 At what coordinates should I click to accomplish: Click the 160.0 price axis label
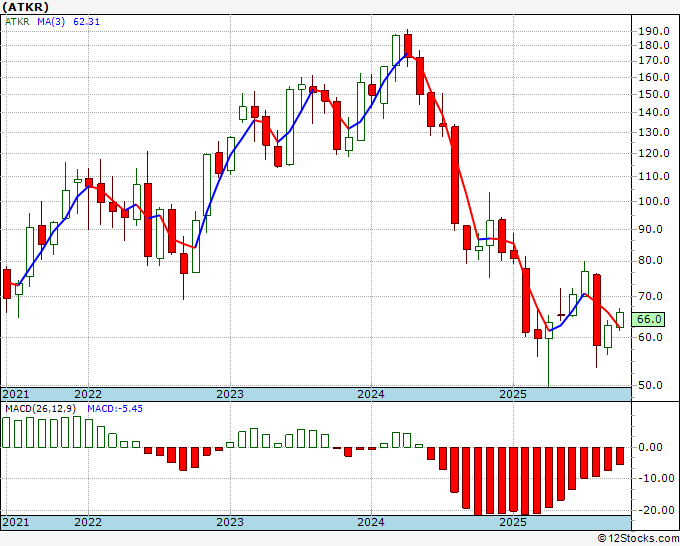[654, 77]
